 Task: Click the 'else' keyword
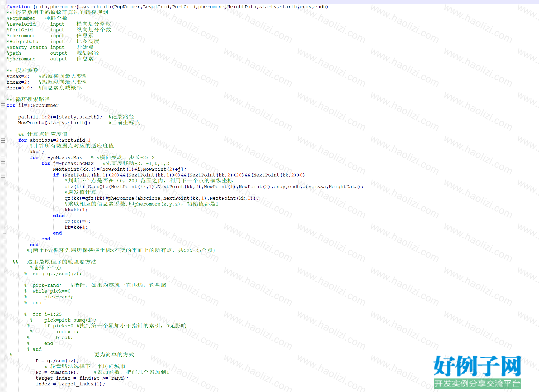pyautogui.click(x=59, y=216)
